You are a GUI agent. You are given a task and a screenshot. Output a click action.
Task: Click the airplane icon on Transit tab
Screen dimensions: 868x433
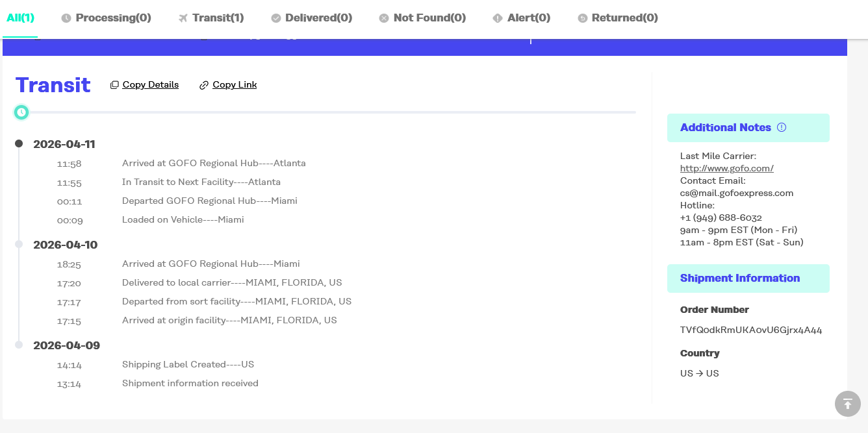183,18
